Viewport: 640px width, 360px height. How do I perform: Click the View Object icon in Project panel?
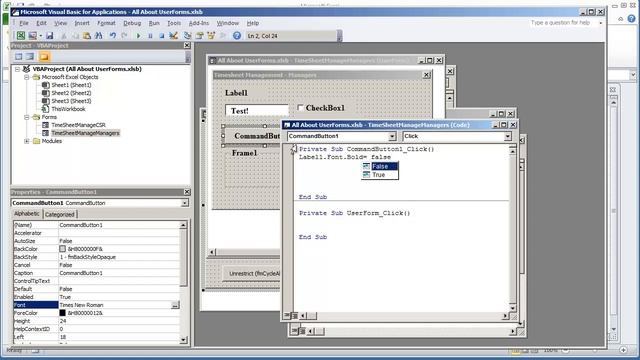tap(30, 56)
